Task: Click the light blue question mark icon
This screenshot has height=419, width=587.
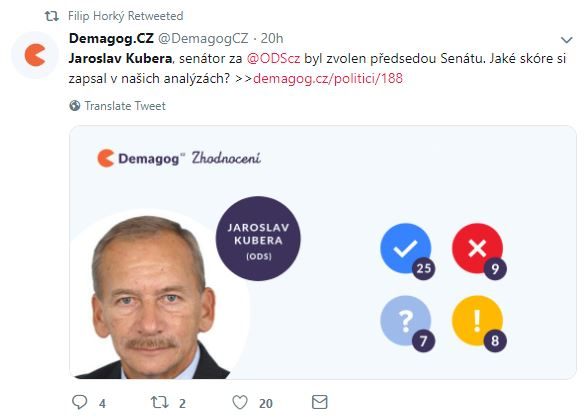Action: [405, 321]
